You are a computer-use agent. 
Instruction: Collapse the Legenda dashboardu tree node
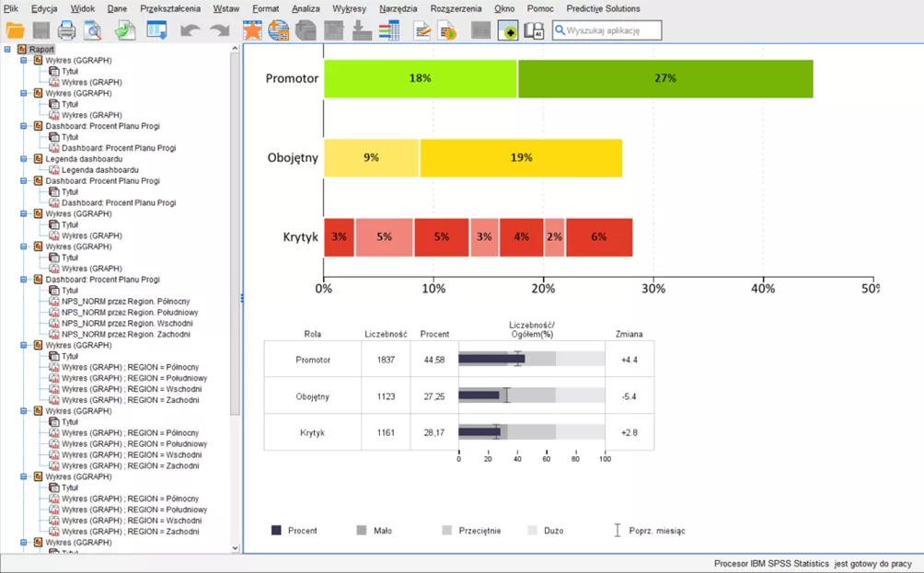pyautogui.click(x=24, y=159)
